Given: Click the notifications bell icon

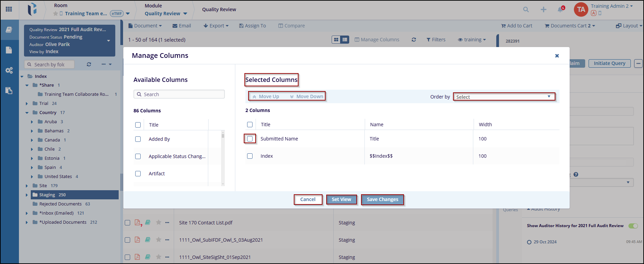Looking at the screenshot, I should coord(560,9).
